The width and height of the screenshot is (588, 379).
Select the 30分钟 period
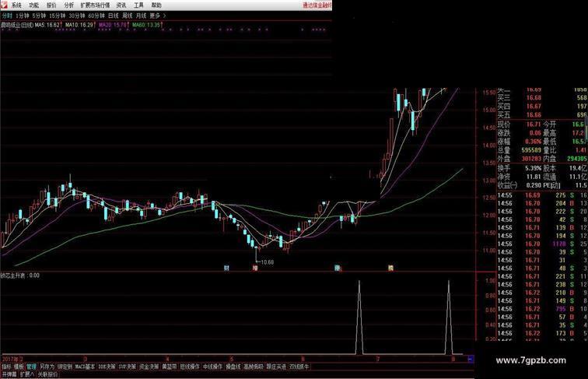point(77,16)
